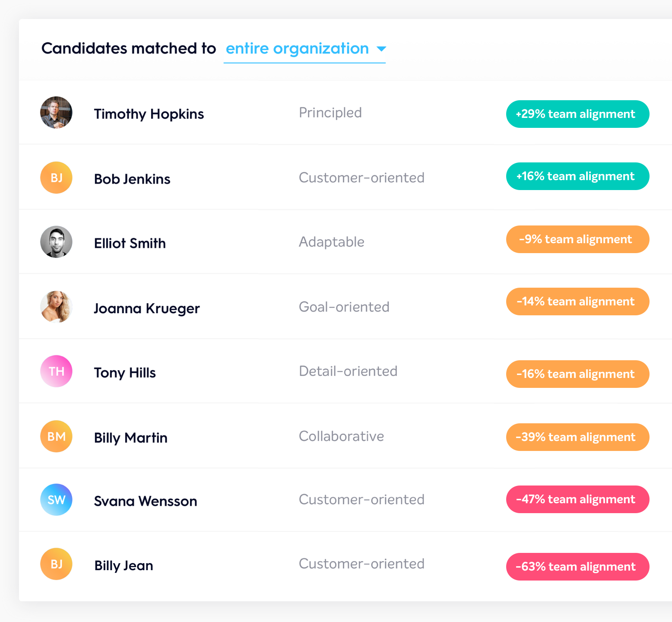Open the entire organization dropdown

[x=297, y=49]
